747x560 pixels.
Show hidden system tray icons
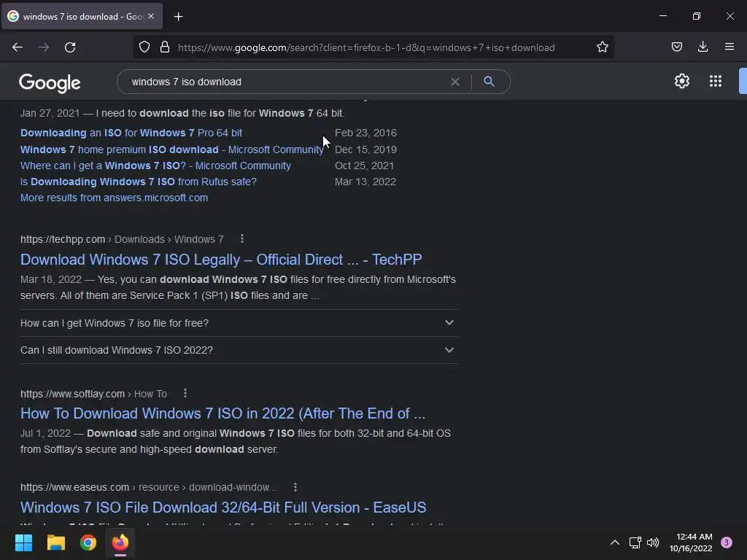pyautogui.click(x=615, y=542)
